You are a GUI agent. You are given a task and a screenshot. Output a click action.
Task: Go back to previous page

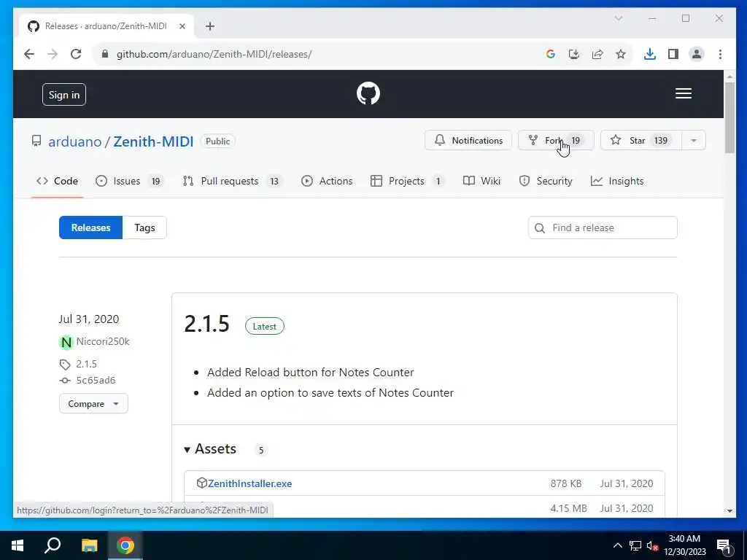[29, 54]
